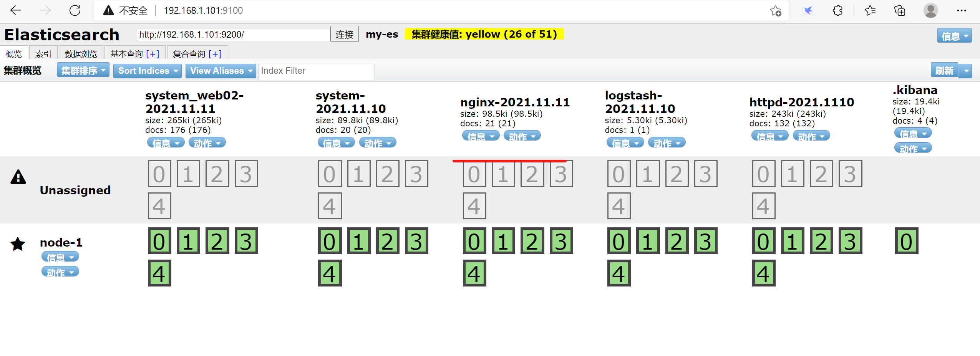980x356 pixels.
Task: Click the node-1 node name
Action: tap(61, 242)
